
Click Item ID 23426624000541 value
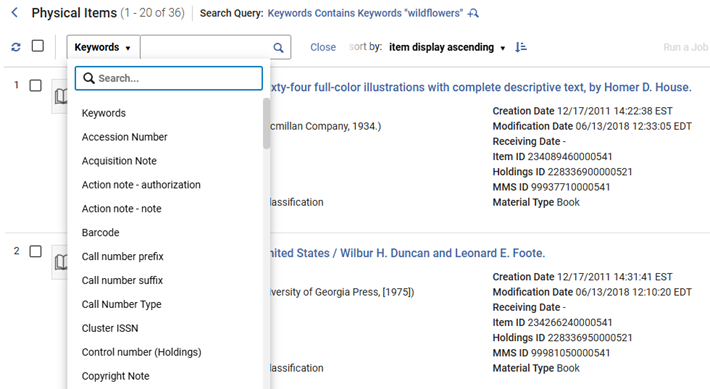pyautogui.click(x=570, y=322)
